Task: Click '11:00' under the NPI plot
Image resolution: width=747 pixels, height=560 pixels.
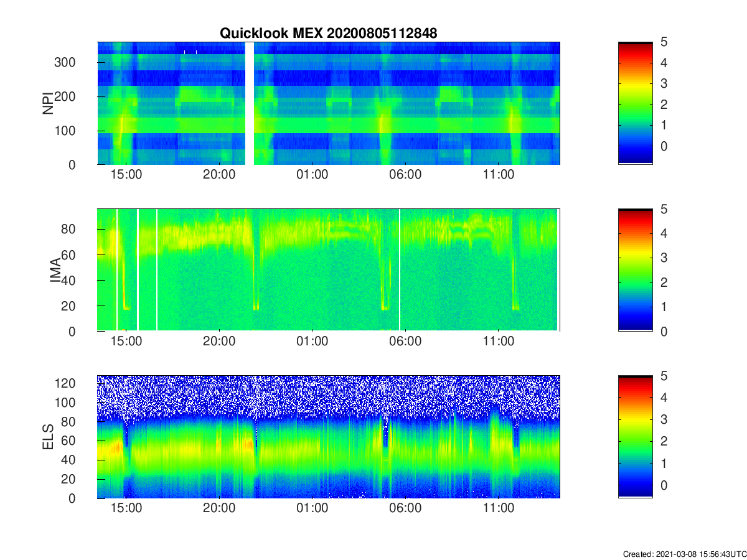Action: tap(498, 175)
